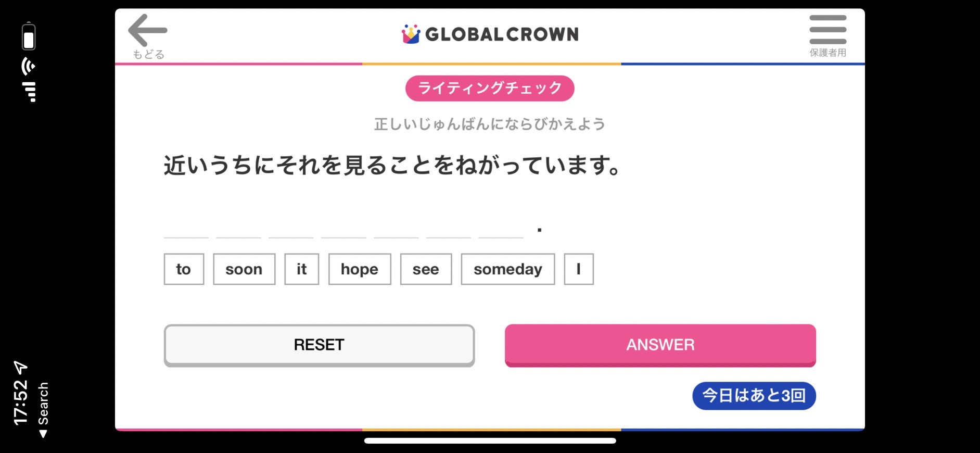Tap the Search back link in status bar

click(x=43, y=410)
